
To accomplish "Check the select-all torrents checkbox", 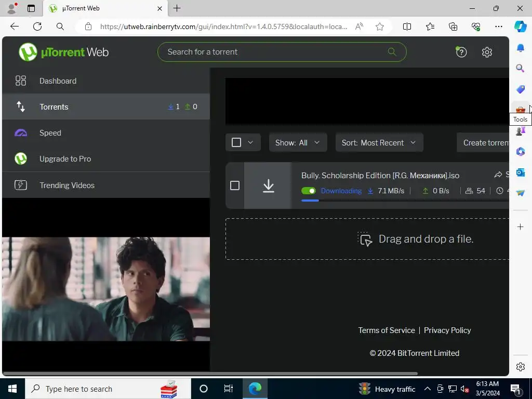I will (x=236, y=142).
